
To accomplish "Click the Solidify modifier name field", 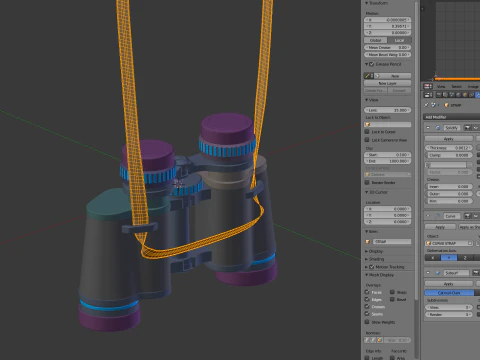I will click(x=452, y=128).
